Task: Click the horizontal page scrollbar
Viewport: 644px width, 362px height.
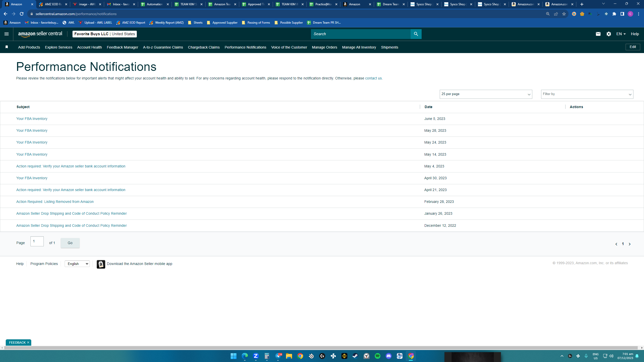Action: click(321, 348)
